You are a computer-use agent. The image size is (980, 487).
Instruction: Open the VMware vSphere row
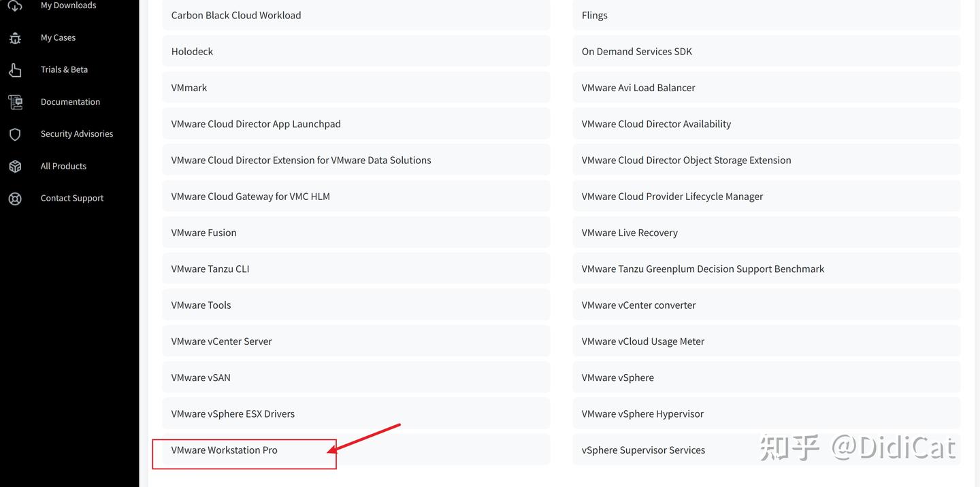pyautogui.click(x=766, y=377)
